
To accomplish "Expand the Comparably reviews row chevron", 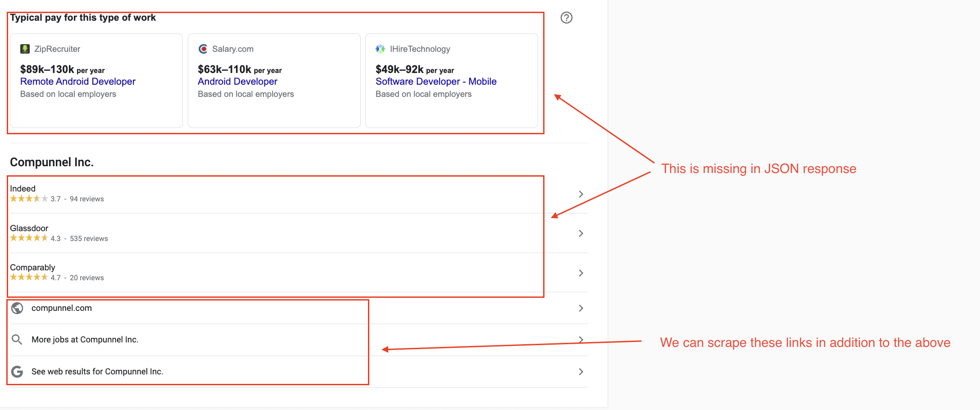I will coord(581,273).
